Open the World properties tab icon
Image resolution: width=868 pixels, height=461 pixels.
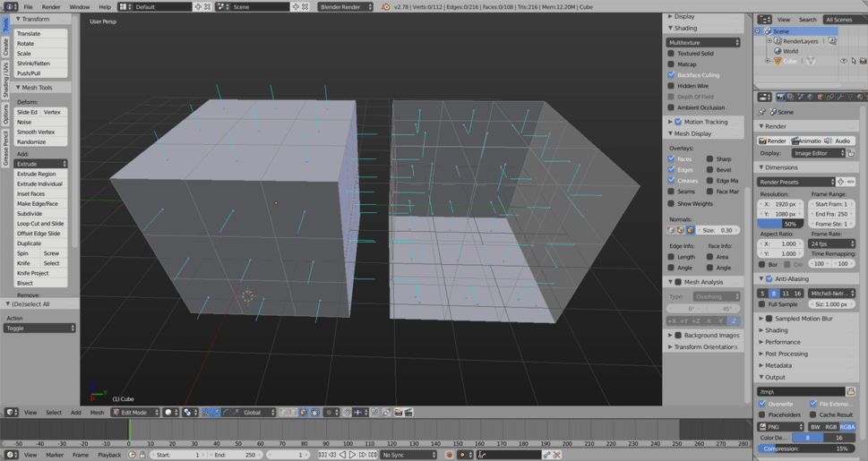coord(809,97)
